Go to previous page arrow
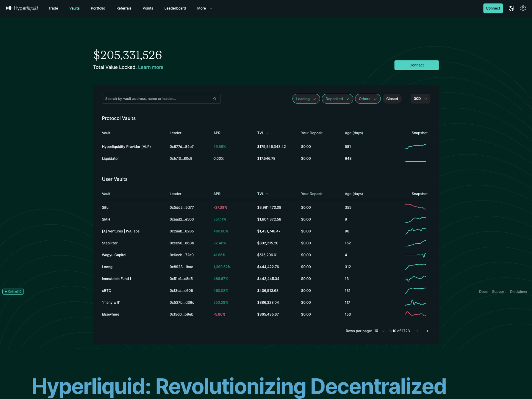 pos(417,331)
